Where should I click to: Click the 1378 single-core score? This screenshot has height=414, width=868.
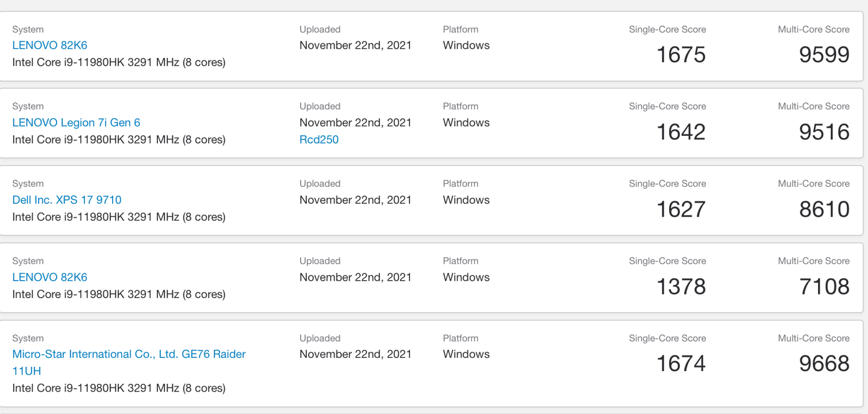coord(681,287)
